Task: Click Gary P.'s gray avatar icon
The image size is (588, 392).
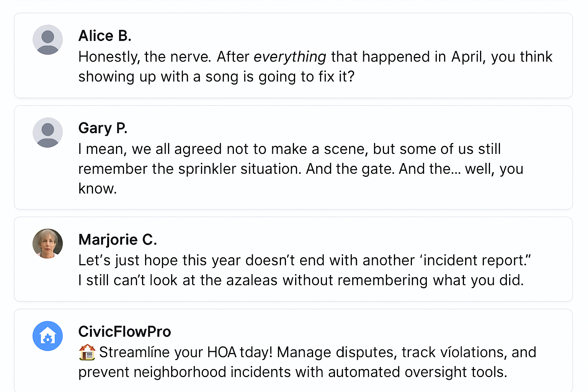Action: pos(47,132)
